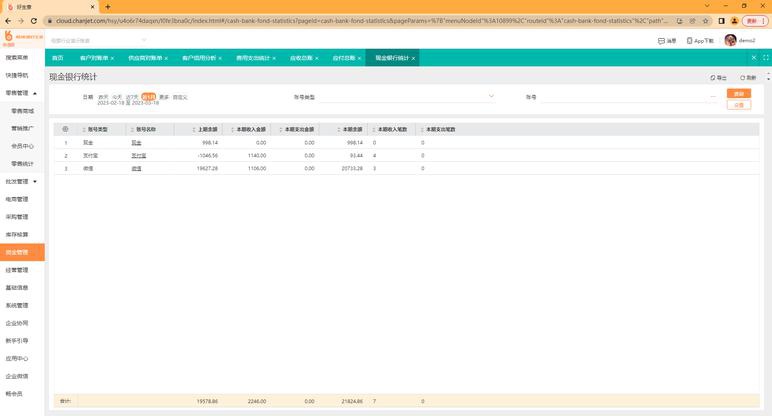Open 会员中心 in the sidebar
Viewport: 772px width, 416px height.
click(22, 146)
